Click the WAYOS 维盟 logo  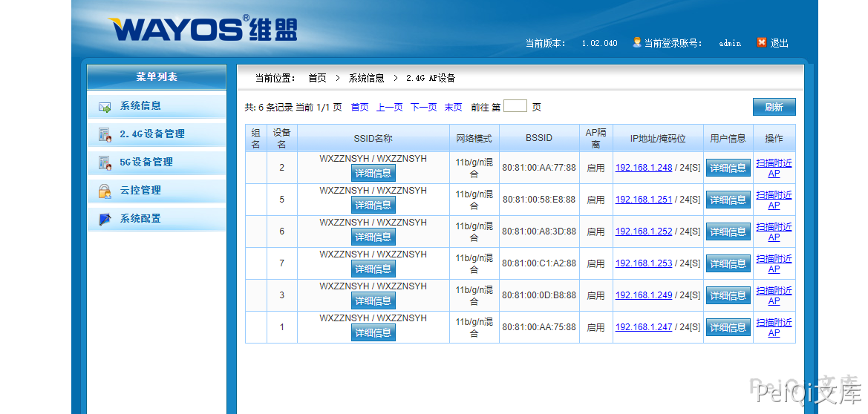click(203, 30)
